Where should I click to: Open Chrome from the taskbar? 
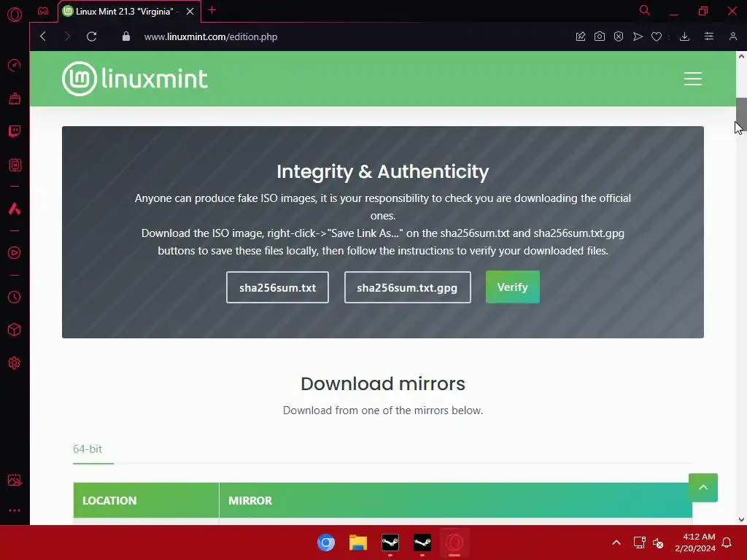pyautogui.click(x=326, y=542)
